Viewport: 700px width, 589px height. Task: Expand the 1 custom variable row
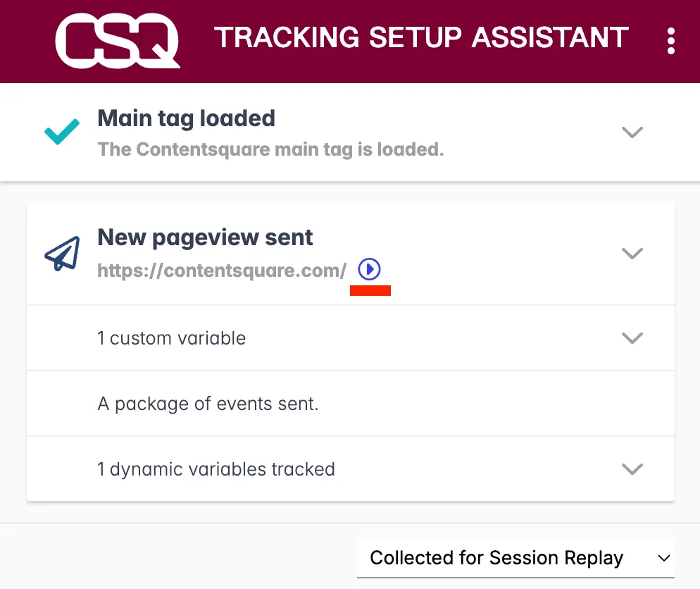[x=632, y=338]
